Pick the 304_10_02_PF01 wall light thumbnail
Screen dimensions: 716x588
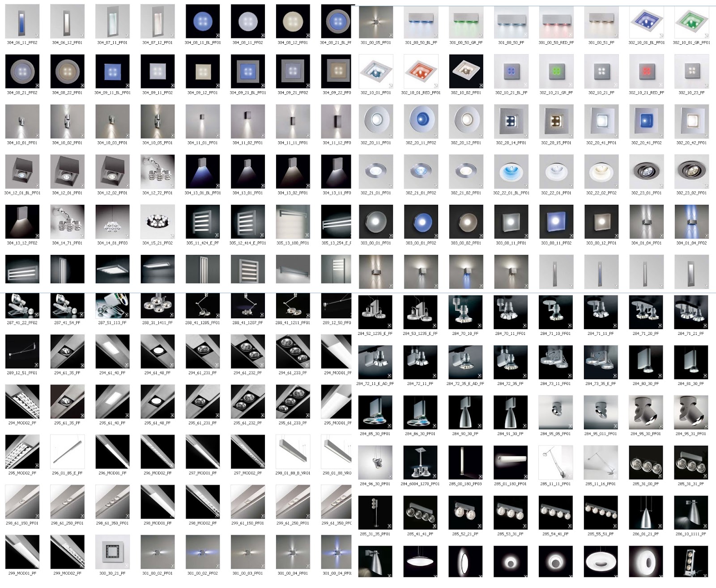[x=68, y=121]
